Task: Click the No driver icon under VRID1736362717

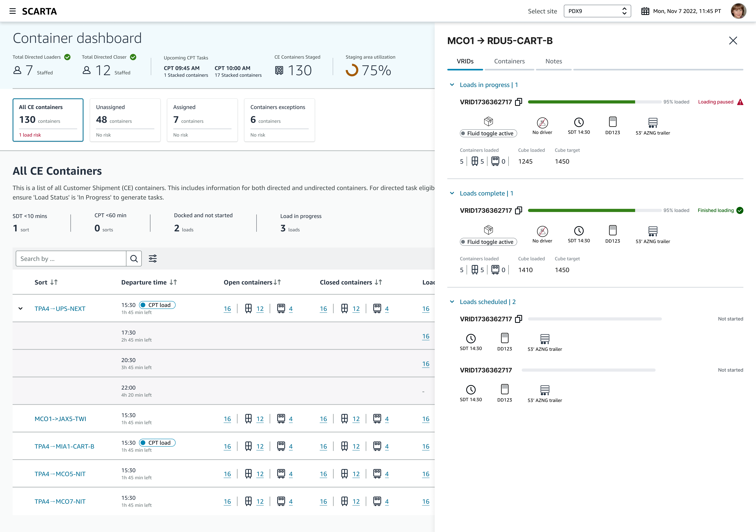Action: pos(542,123)
